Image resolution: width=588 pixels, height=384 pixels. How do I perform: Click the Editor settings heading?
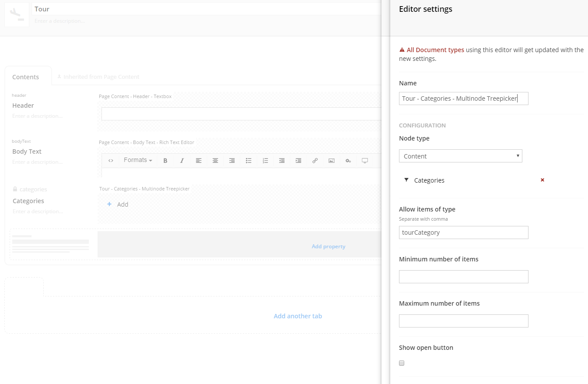[x=426, y=9]
